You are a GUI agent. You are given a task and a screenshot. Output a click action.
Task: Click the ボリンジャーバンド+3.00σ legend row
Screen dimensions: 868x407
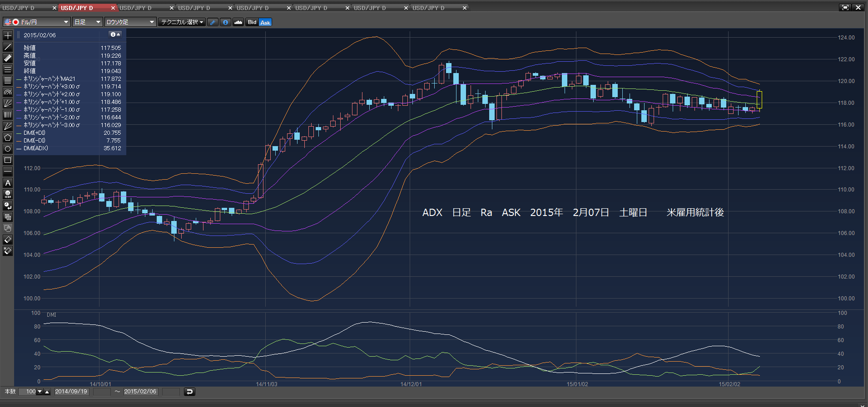(69, 87)
